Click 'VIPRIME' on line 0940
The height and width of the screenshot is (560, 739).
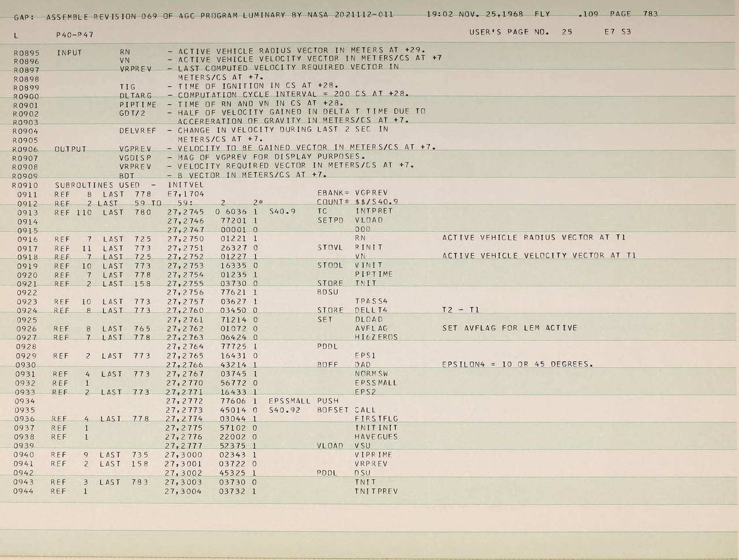[373, 455]
